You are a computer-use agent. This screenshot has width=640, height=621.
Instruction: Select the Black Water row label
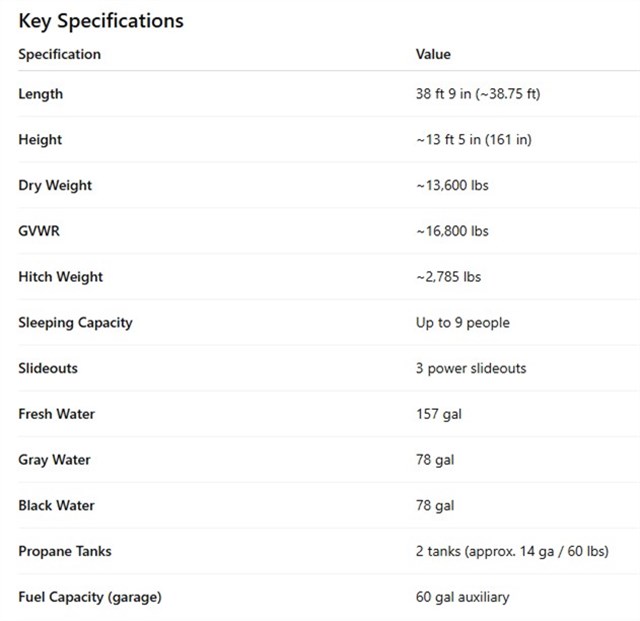[56, 505]
